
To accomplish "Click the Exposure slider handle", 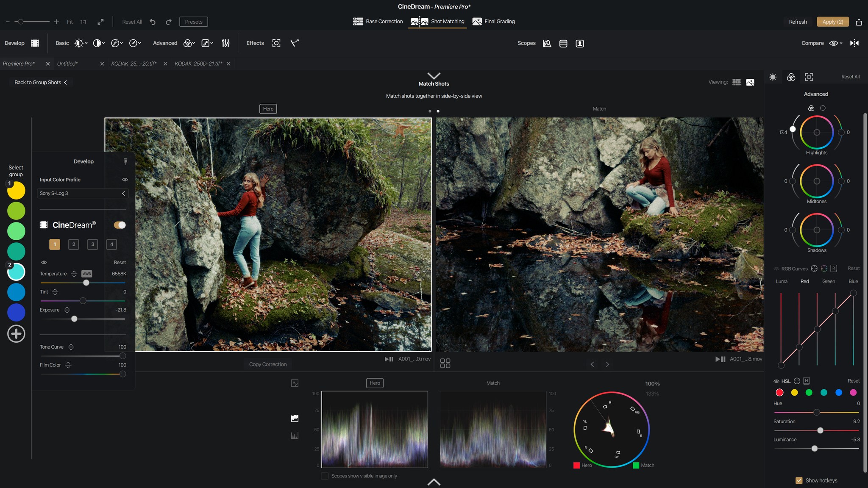I will pos(74,319).
